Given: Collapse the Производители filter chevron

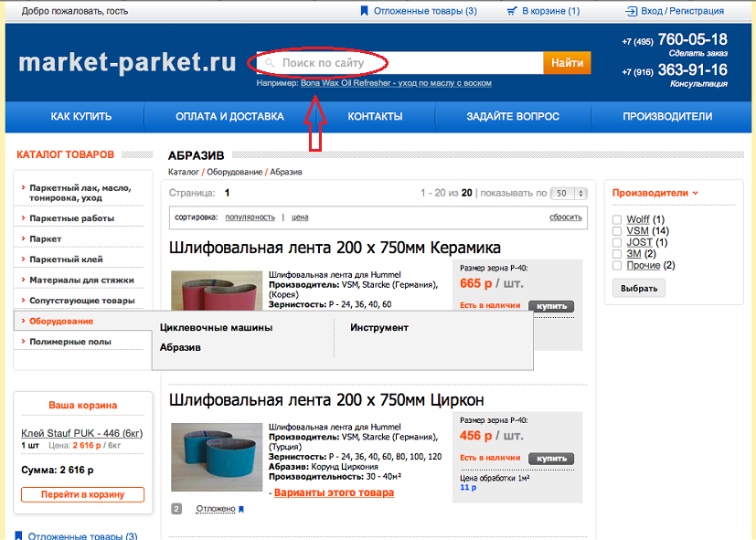Looking at the screenshot, I should [x=696, y=193].
